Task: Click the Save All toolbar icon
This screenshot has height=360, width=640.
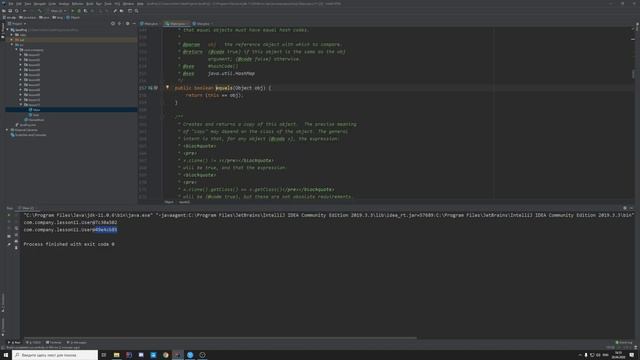Action: tap(10, 11)
